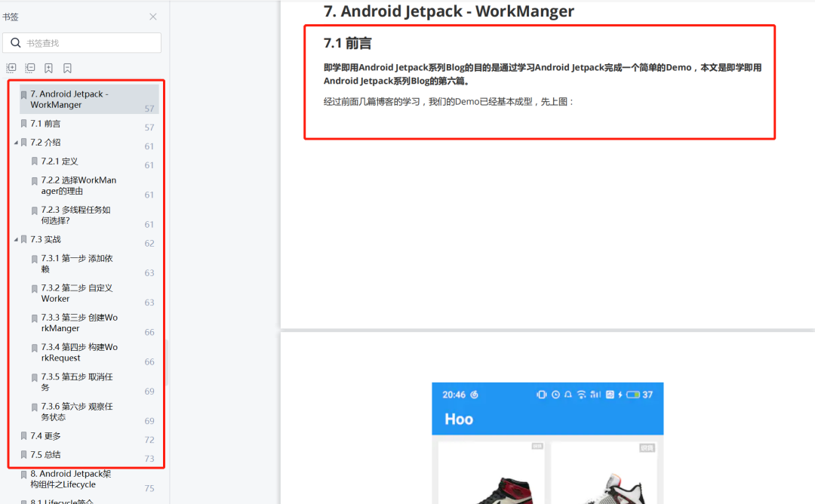Click the 书签 panel title
Screen dimensions: 815x504
pyautogui.click(x=11, y=17)
